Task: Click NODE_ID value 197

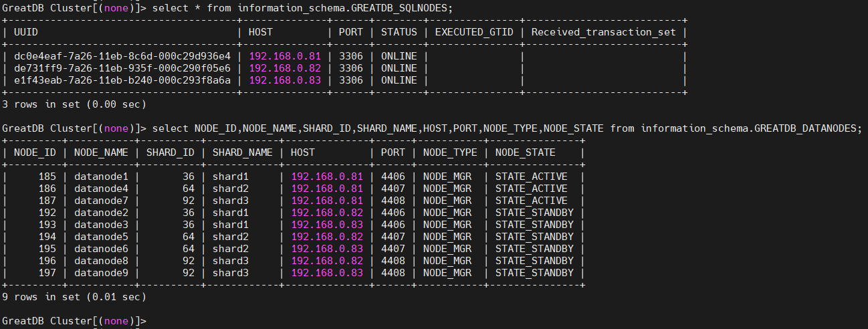Action: 47,273
